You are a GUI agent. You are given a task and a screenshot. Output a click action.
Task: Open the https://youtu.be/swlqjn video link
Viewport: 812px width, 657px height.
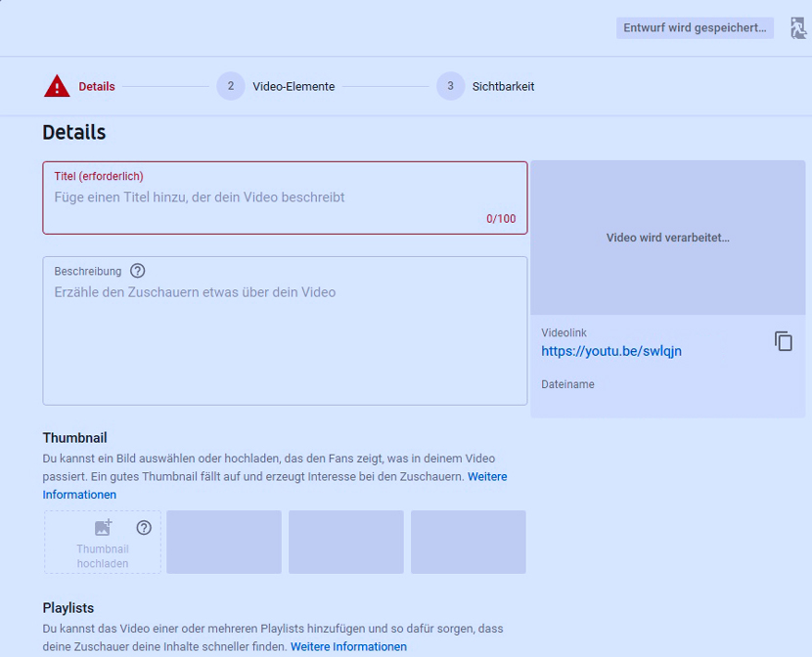[x=611, y=351]
